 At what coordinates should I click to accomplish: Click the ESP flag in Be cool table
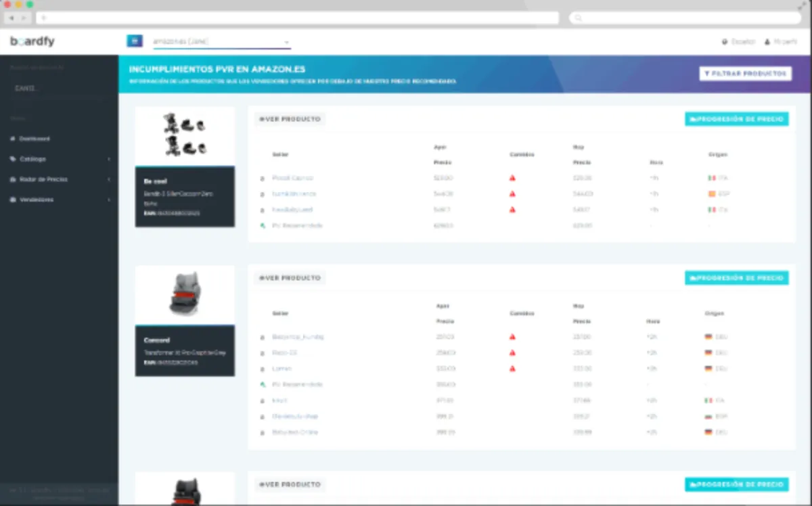pyautogui.click(x=711, y=194)
